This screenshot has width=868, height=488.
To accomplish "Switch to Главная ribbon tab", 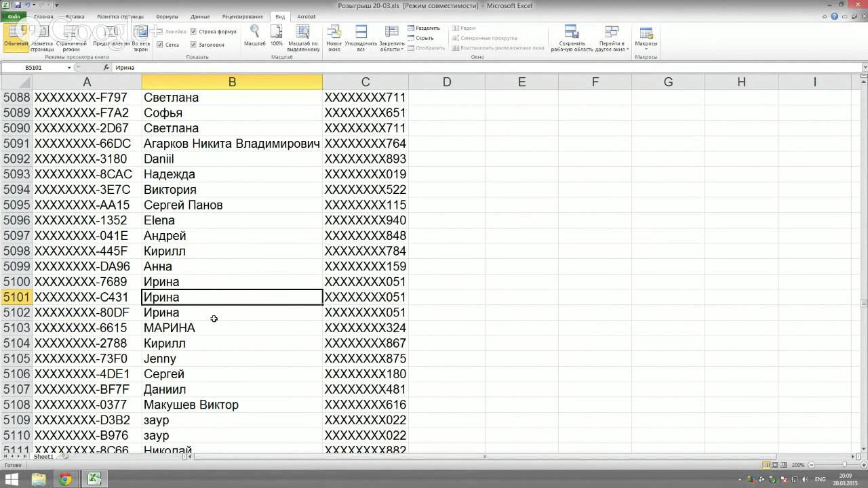I will pyautogui.click(x=43, y=16).
